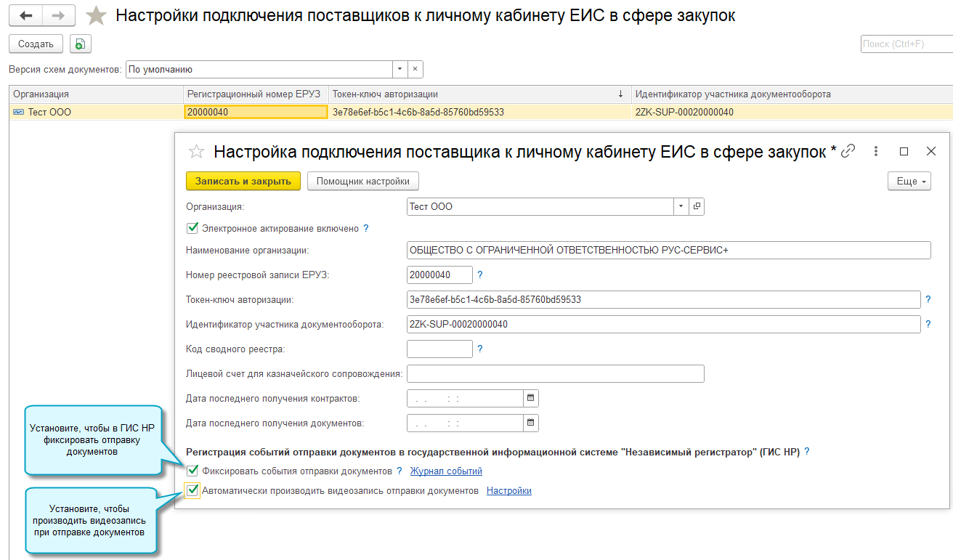Click the back navigation arrow

point(26,15)
